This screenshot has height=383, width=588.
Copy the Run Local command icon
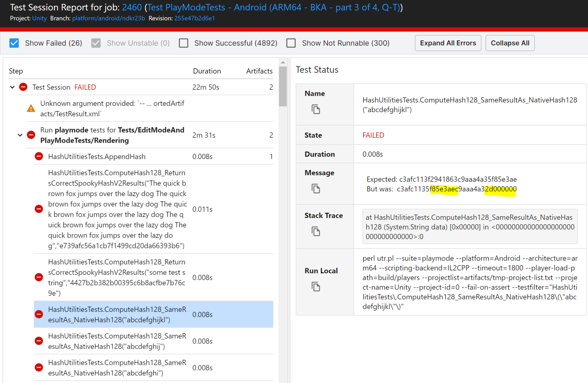click(316, 287)
